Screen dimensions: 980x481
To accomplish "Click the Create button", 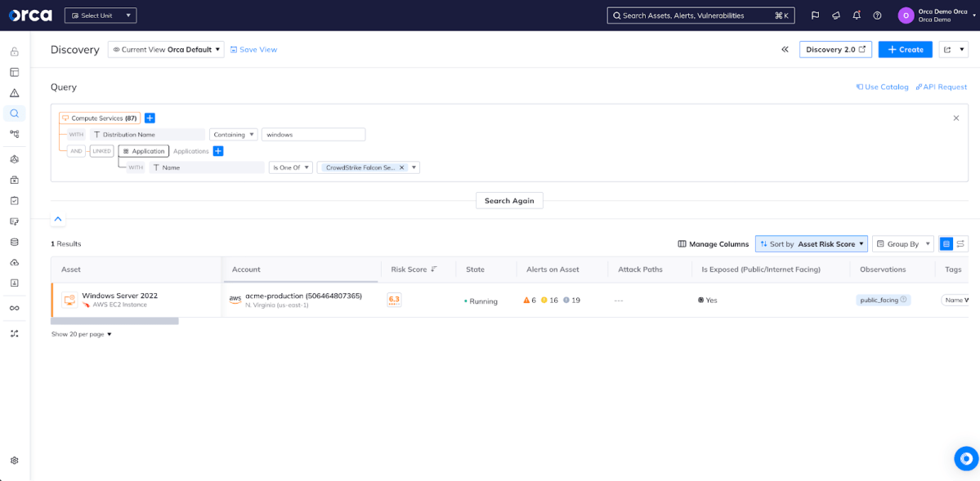I will 905,49.
